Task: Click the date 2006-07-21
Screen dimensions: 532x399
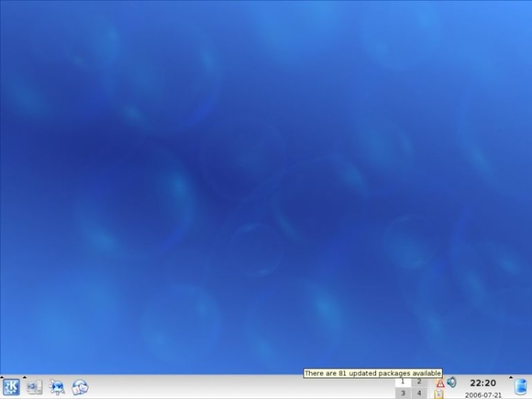Action: pos(483,395)
